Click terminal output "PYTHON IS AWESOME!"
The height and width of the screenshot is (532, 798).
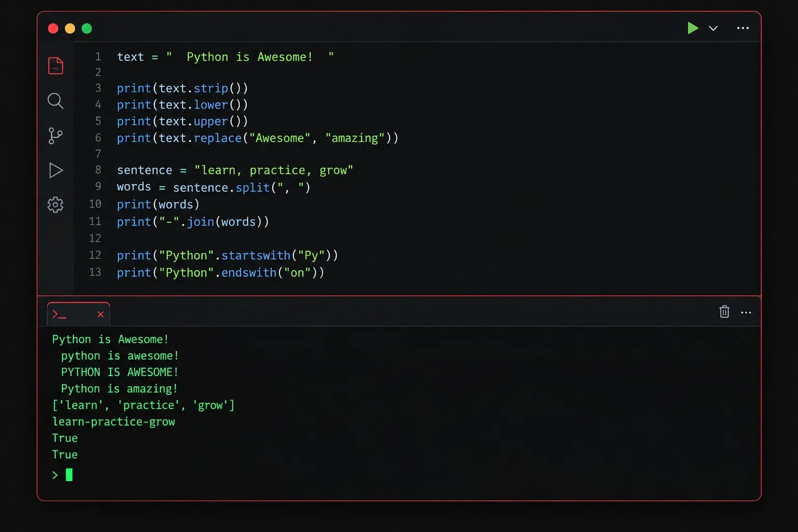(119, 373)
